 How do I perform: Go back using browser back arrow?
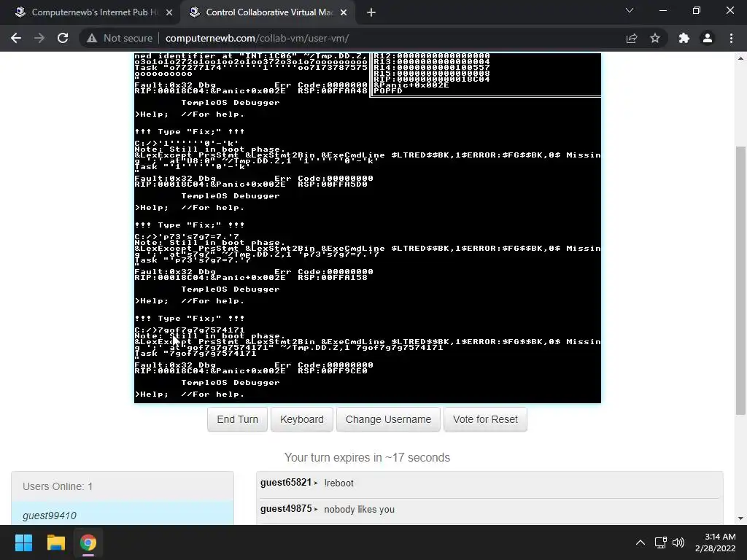[x=16, y=38]
